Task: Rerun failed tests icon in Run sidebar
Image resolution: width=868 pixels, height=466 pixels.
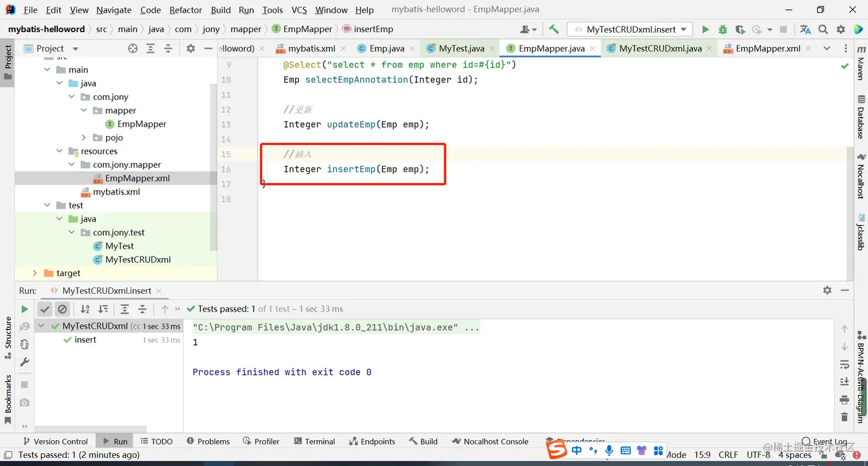Action: point(25,327)
